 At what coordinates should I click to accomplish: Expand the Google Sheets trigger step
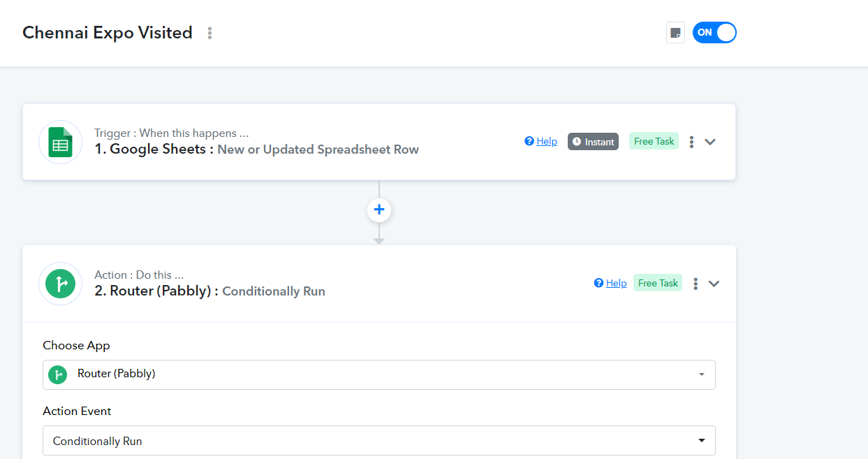(710, 142)
